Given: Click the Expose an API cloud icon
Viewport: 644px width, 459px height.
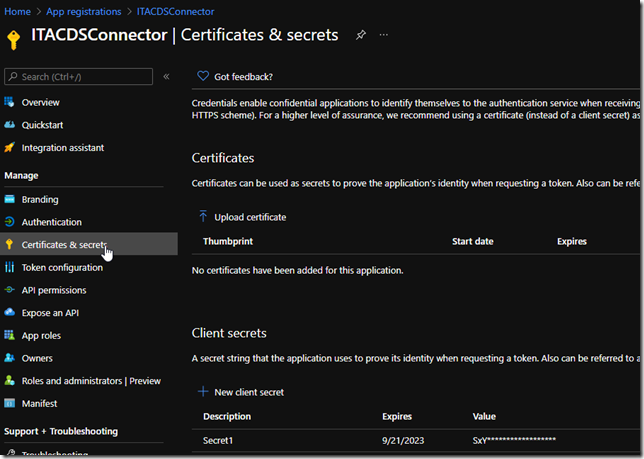Looking at the screenshot, I should point(9,312).
